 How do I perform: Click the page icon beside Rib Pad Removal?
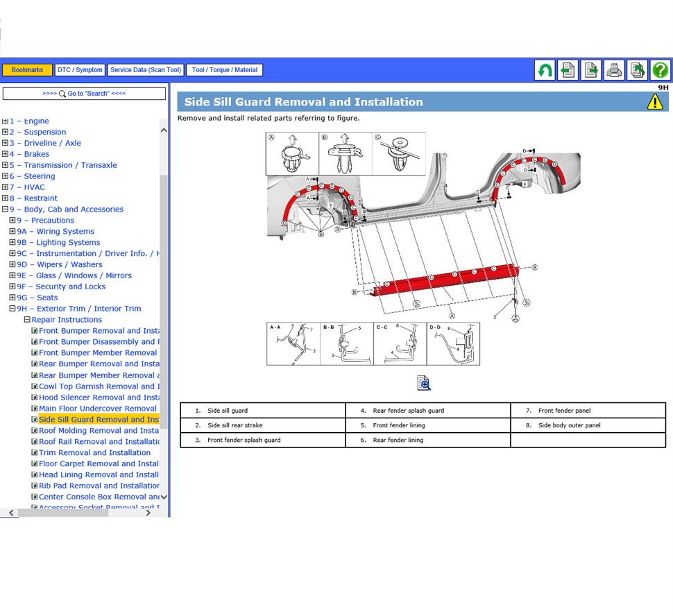tap(34, 486)
